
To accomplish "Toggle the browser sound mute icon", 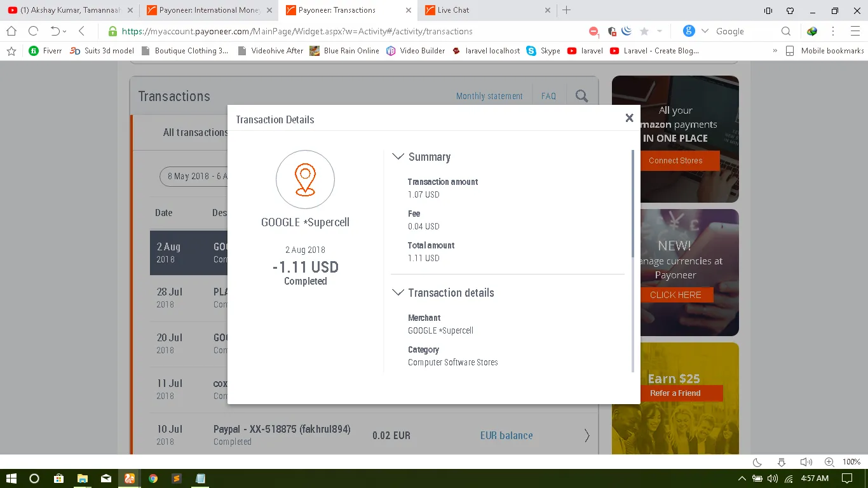I will coord(806,462).
